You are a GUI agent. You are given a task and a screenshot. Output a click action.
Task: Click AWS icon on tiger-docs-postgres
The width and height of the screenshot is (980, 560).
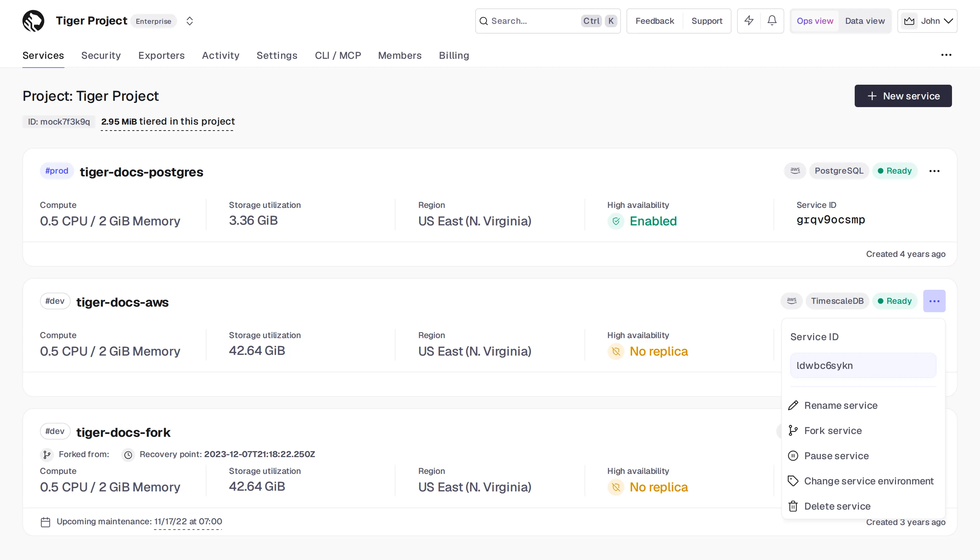(x=795, y=170)
